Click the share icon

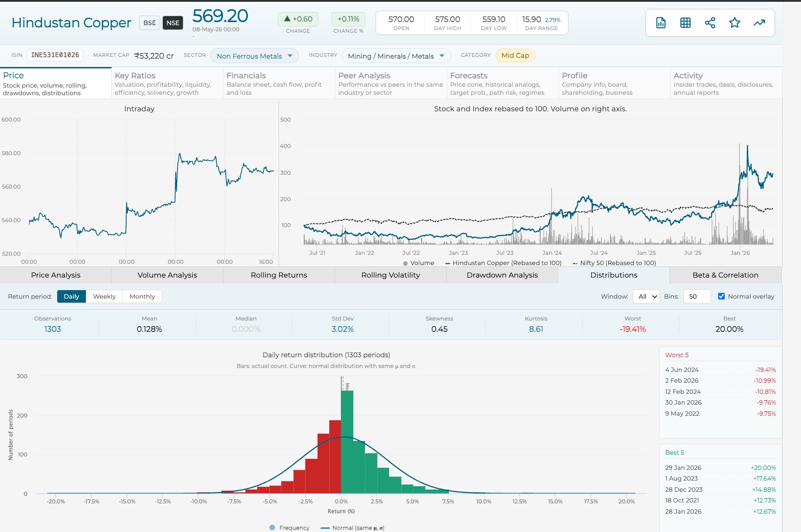710,23
